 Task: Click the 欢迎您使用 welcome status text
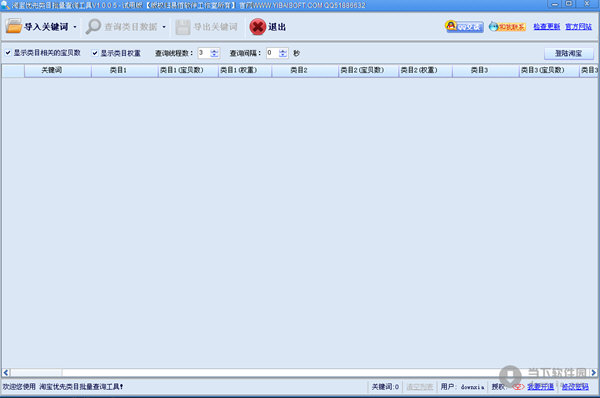coord(63,387)
